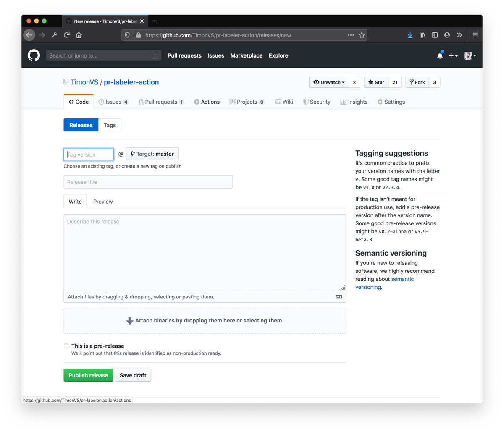Click the Releases button
The image size is (504, 432).
(81, 125)
